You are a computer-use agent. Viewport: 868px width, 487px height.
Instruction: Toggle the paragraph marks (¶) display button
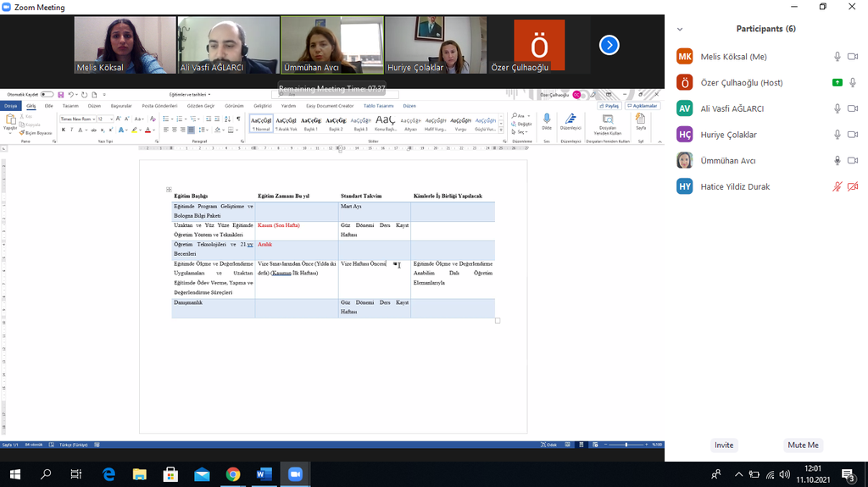(x=239, y=119)
